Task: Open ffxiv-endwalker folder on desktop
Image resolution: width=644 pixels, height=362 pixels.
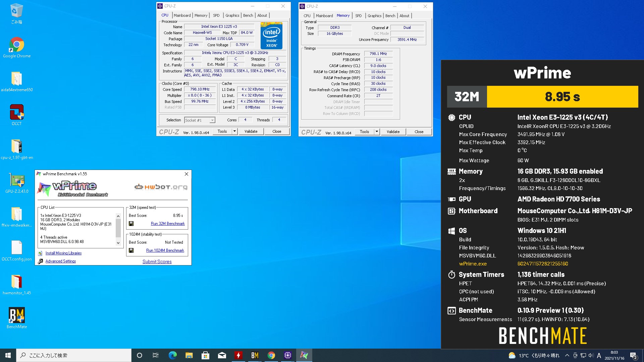Action: point(16,217)
